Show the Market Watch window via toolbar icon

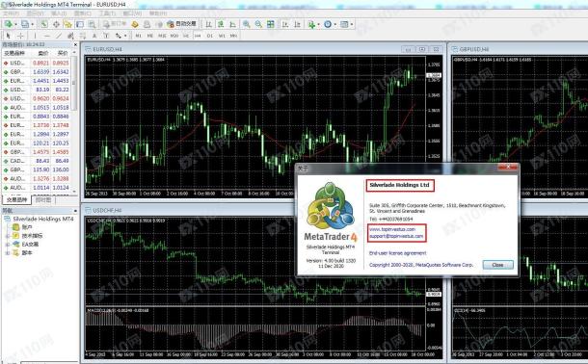tap(44, 24)
